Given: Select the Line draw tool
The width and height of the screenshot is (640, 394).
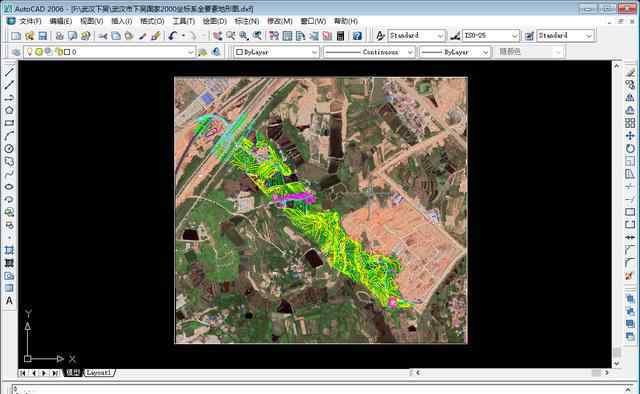Looking at the screenshot, I should coord(9,72).
